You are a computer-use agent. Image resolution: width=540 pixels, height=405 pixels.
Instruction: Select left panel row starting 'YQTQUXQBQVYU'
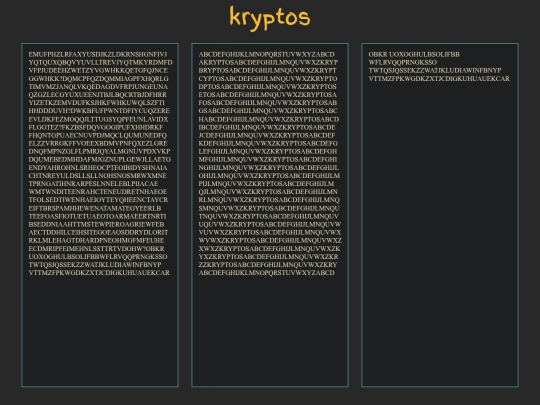coord(101,62)
